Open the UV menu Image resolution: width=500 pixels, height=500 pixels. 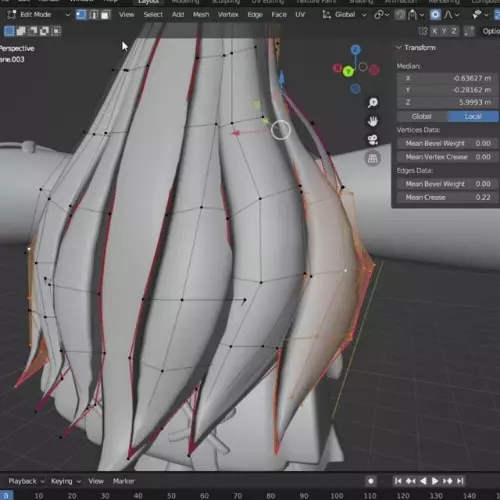300,15
